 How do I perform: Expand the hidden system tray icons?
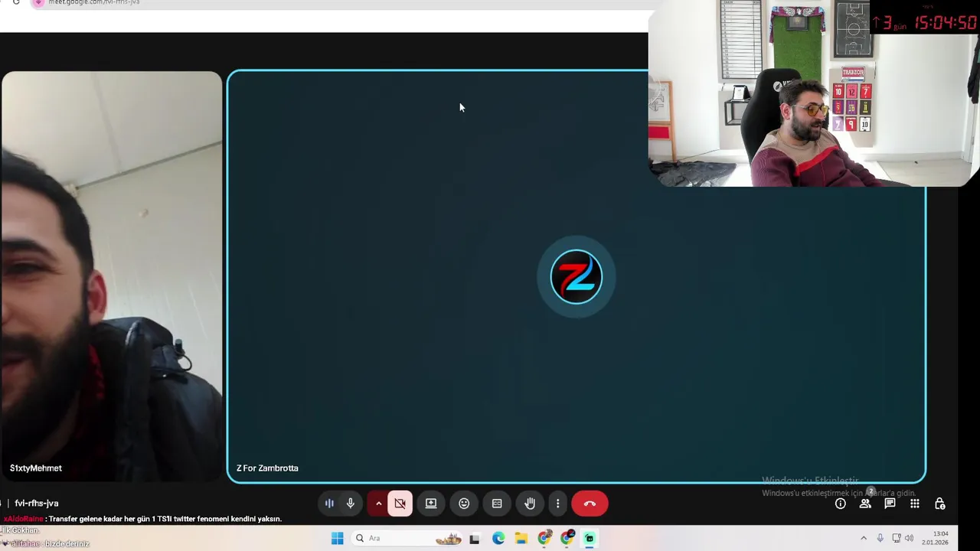click(x=864, y=538)
